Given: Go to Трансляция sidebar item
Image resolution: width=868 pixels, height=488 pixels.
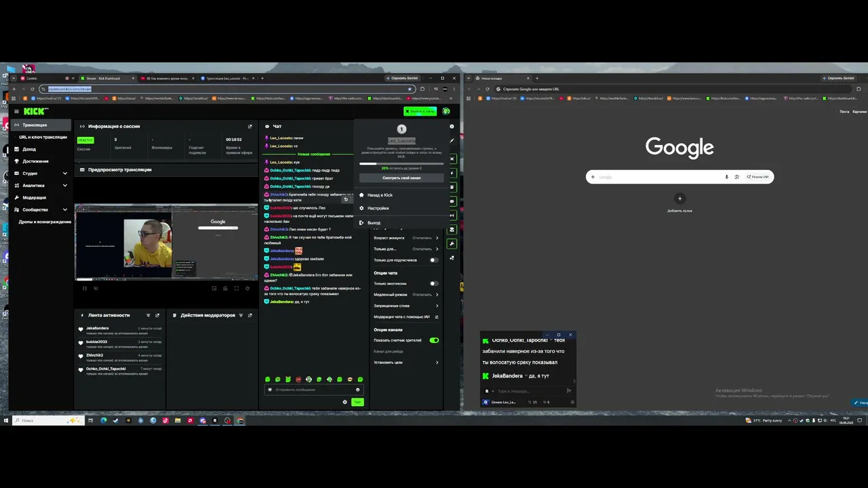Looking at the screenshot, I should point(41,125).
